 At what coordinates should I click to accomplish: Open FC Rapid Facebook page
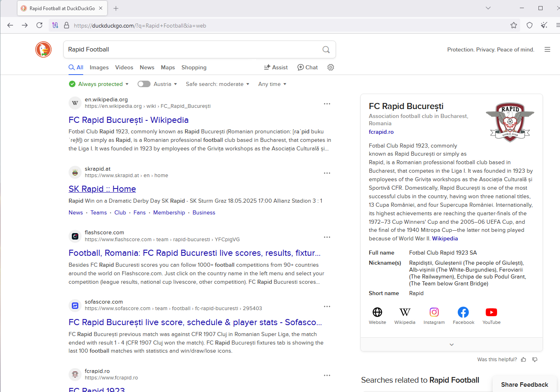463,312
